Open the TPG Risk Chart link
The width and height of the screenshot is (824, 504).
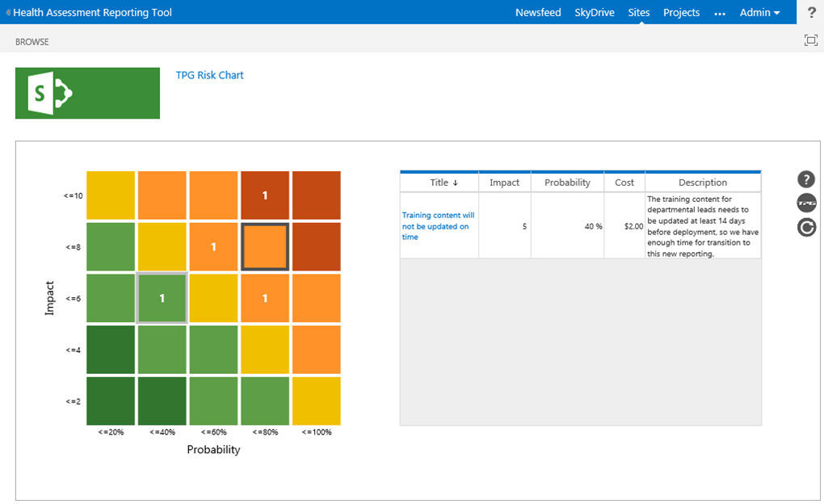[x=209, y=75]
